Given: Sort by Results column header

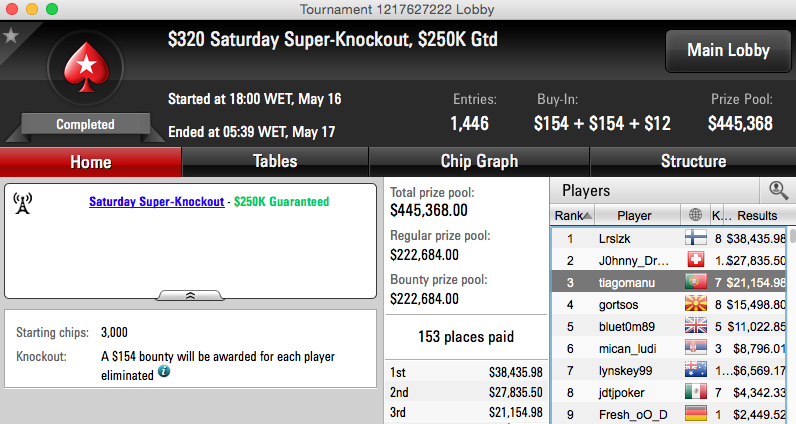Looking at the screenshot, I should [757, 215].
